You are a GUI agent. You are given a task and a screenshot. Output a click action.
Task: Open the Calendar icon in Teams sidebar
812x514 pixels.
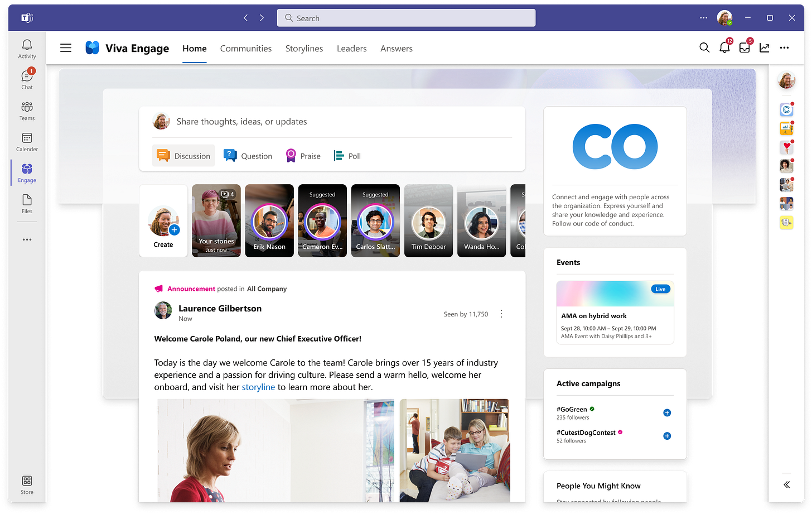(27, 141)
